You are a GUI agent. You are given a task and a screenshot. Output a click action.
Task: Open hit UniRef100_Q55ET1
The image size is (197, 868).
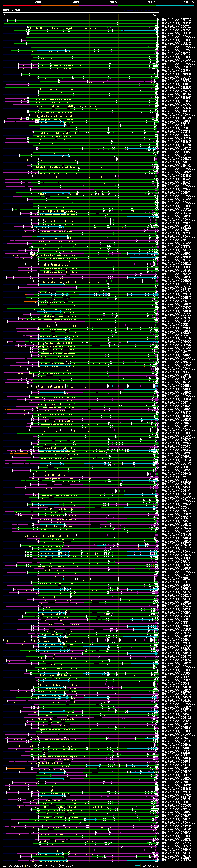[177, 755]
